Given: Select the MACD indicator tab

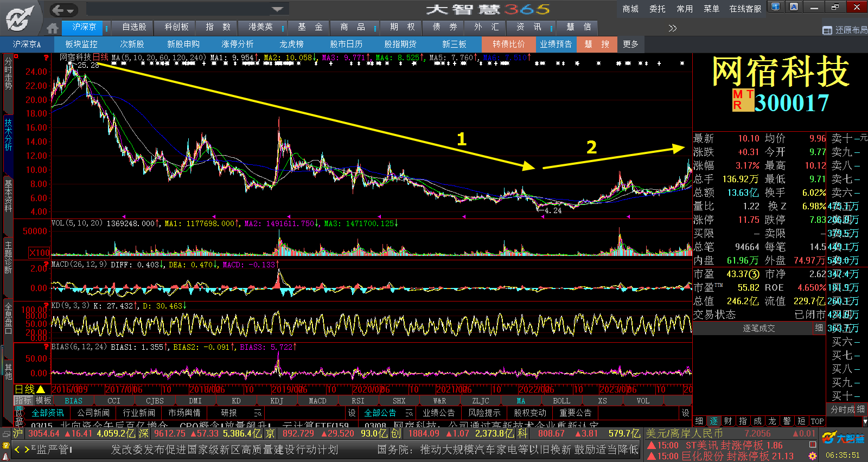Looking at the screenshot, I should click(x=317, y=401).
